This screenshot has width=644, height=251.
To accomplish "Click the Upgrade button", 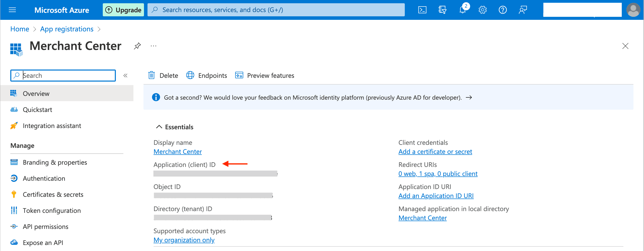I will [x=123, y=10].
